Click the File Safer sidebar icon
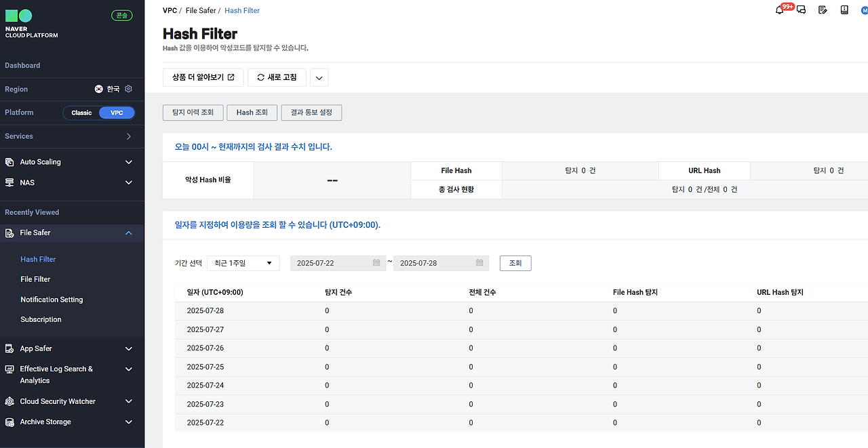This screenshot has height=448, width=868. tap(9, 232)
